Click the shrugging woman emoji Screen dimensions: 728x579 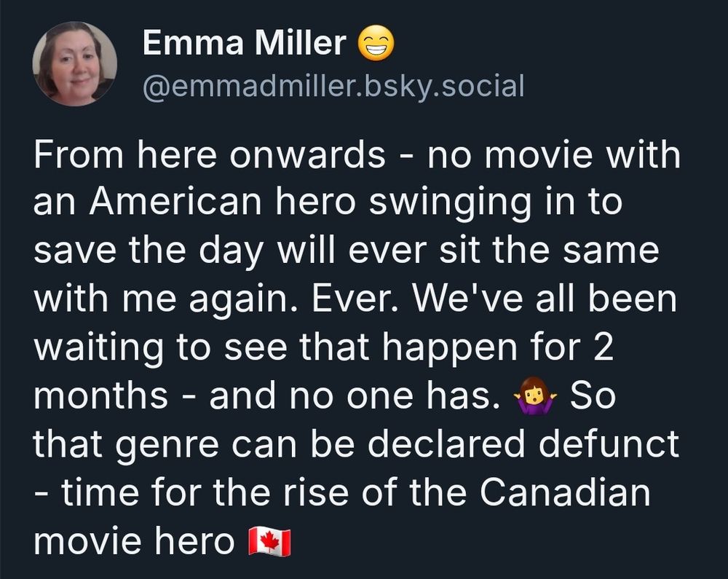[535, 395]
